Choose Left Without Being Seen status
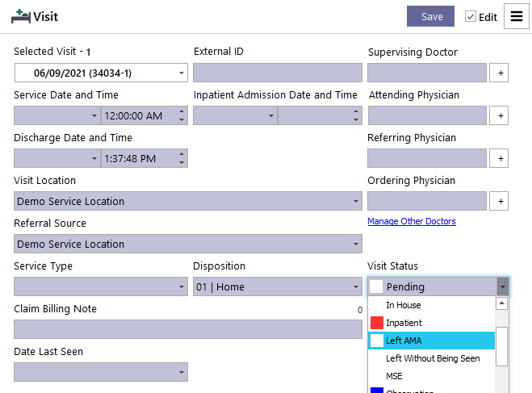This screenshot has height=393, width=532. coord(431,358)
